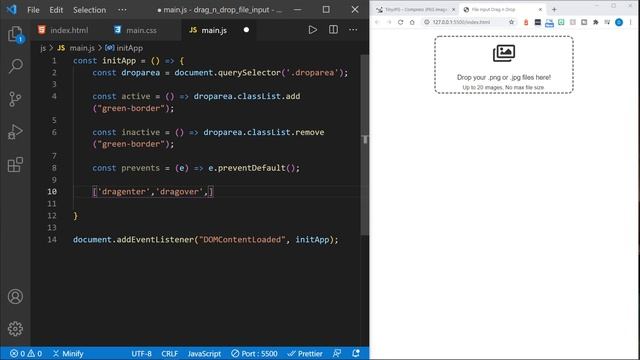Open More Actions in the editor toolbar
640x360 pixels.
(353, 30)
